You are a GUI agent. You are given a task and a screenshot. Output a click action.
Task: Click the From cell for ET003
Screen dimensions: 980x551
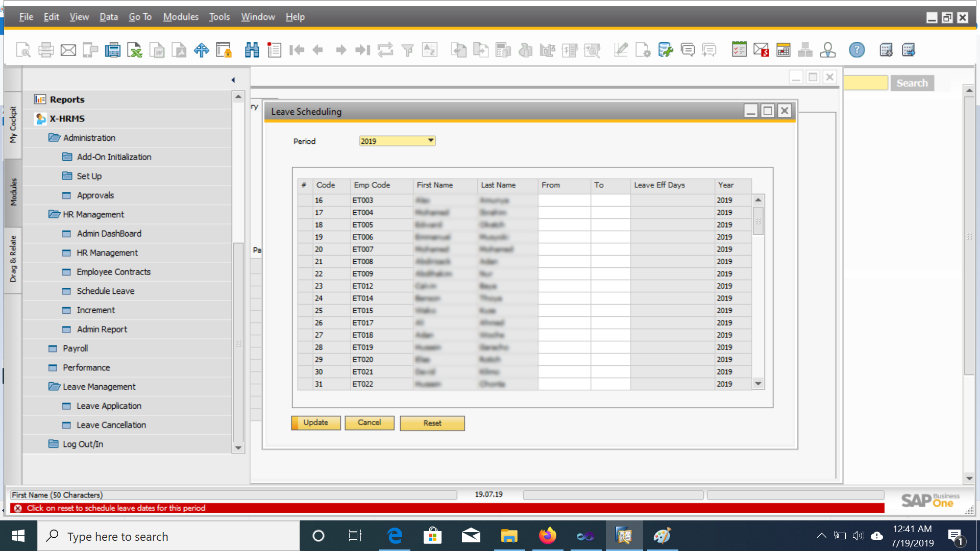tap(564, 201)
